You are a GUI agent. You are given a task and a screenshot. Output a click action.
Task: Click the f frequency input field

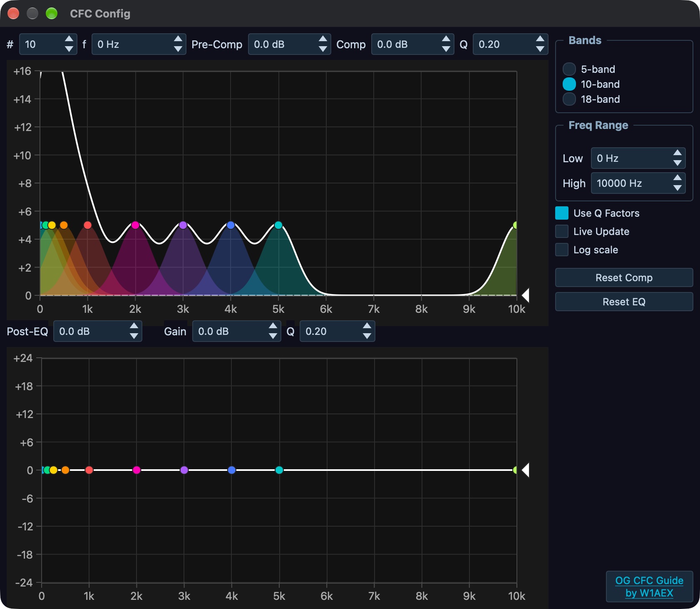(x=139, y=44)
